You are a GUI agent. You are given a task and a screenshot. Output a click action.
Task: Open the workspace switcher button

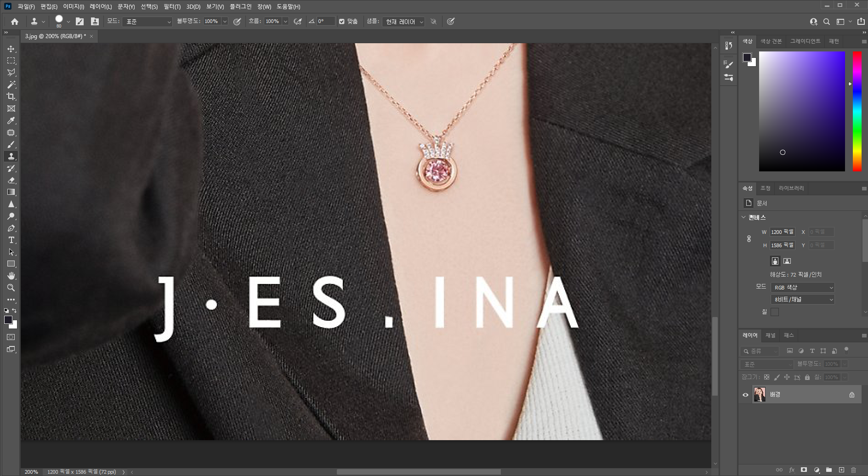click(x=840, y=22)
